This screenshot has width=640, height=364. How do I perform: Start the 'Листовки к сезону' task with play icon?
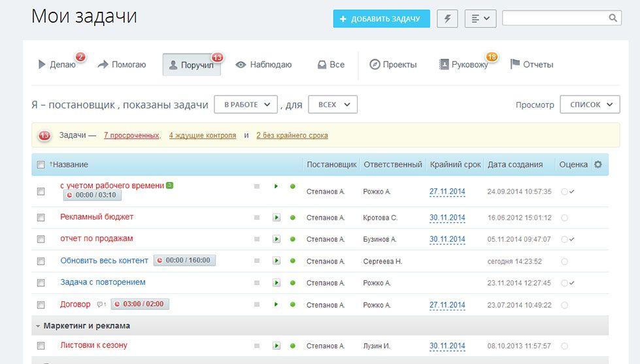pos(277,346)
